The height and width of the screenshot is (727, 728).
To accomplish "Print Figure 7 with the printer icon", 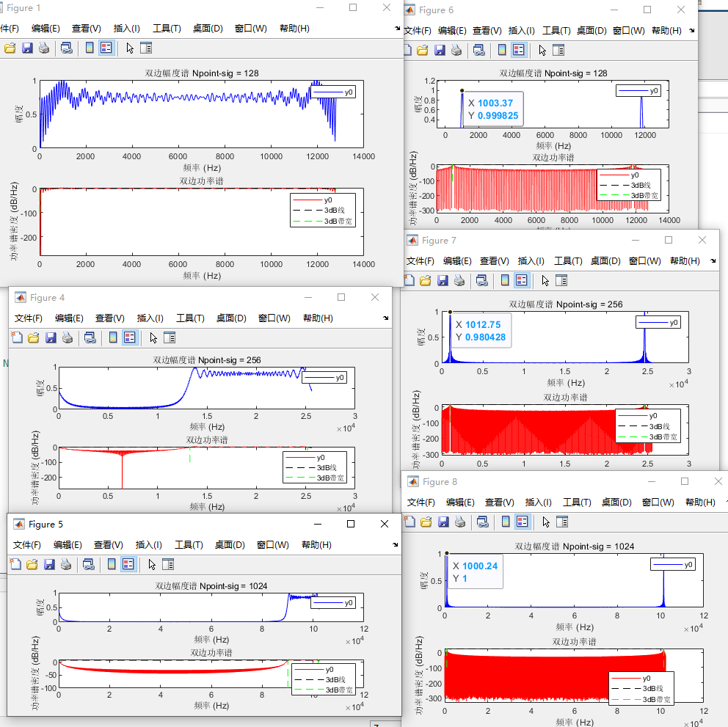I will [459, 280].
